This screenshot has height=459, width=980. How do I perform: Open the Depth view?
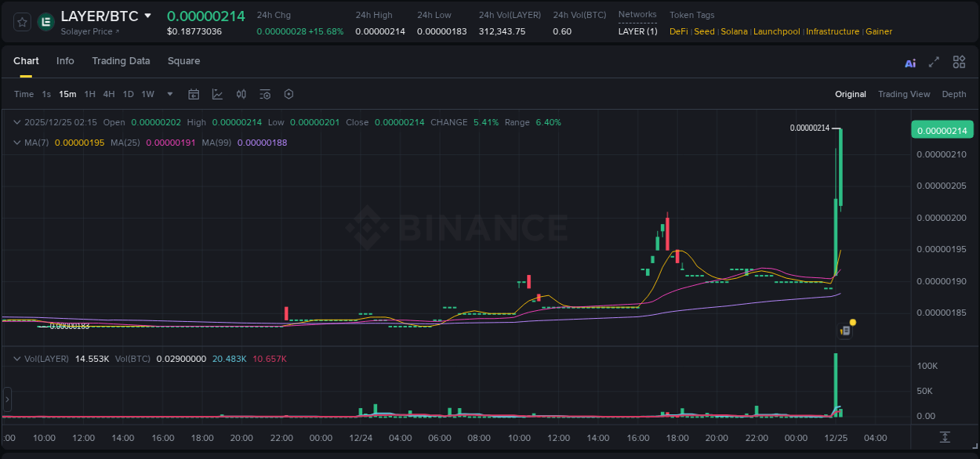954,94
